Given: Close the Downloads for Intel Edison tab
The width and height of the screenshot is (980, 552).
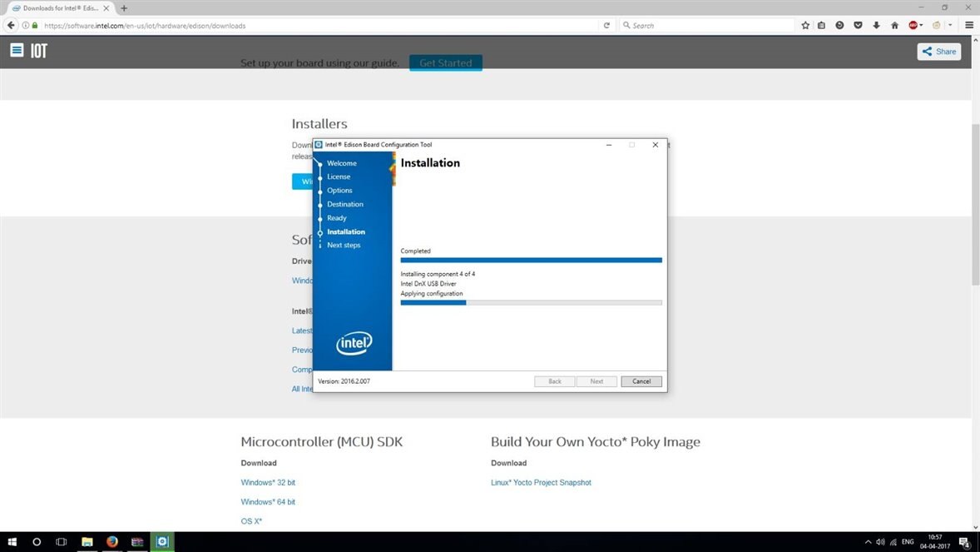Looking at the screenshot, I should (106, 8).
